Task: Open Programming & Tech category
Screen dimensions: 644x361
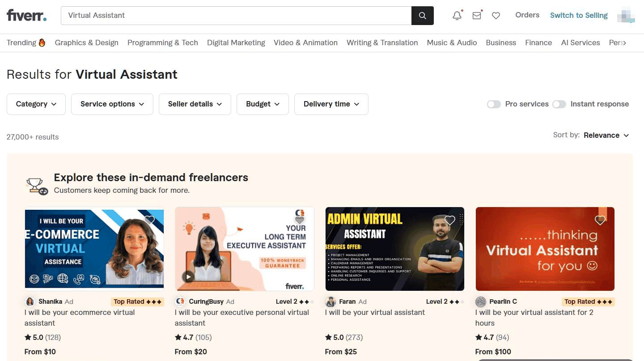Action: coord(163,43)
